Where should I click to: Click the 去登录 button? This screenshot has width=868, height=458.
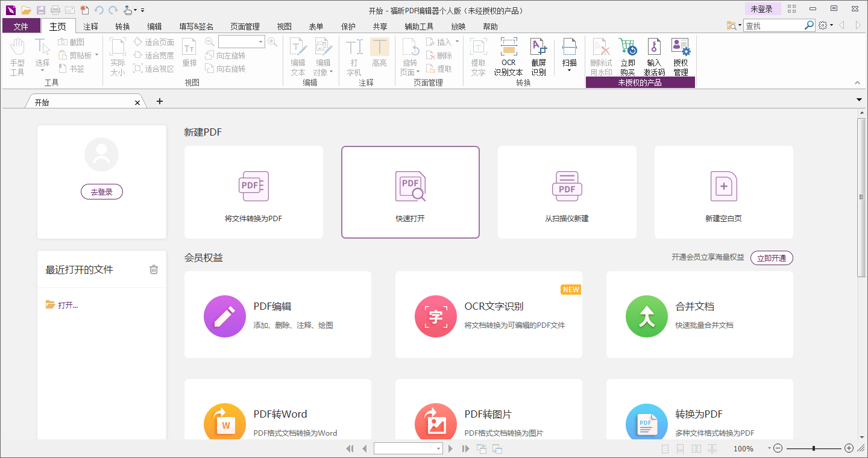[102, 192]
